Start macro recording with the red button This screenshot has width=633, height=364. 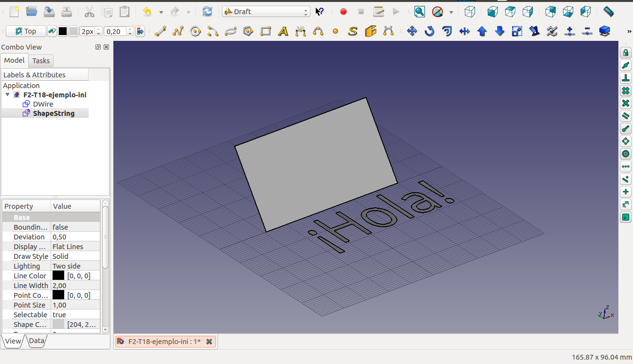pyautogui.click(x=344, y=12)
